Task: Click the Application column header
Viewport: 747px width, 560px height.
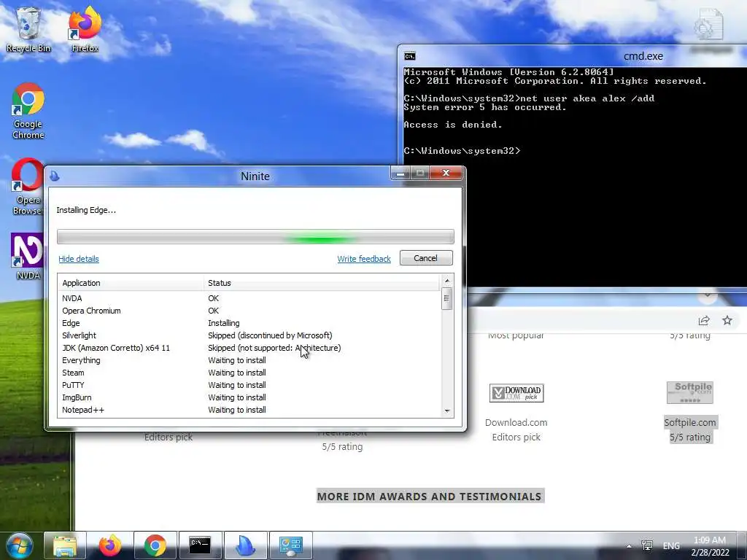Action: [x=131, y=283]
